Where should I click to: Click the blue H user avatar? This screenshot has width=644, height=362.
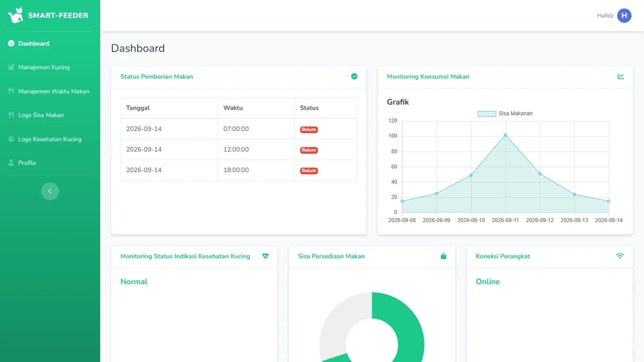[624, 16]
